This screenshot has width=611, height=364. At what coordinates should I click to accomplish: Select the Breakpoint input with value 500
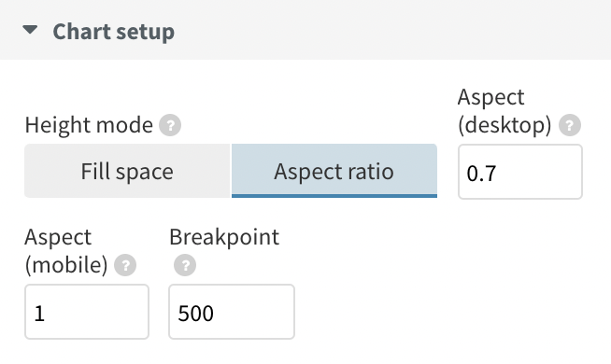232,312
